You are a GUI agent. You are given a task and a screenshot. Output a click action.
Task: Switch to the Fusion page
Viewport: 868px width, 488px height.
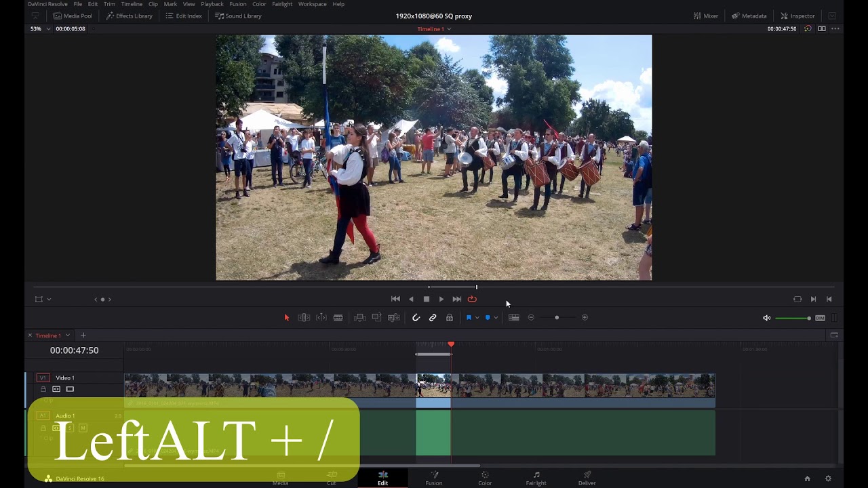434,479
